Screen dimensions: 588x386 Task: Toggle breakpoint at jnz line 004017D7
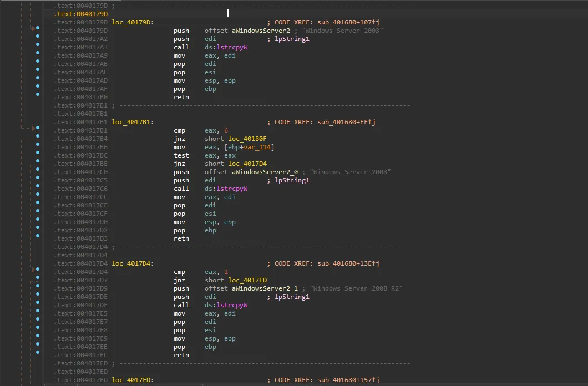(x=38, y=277)
